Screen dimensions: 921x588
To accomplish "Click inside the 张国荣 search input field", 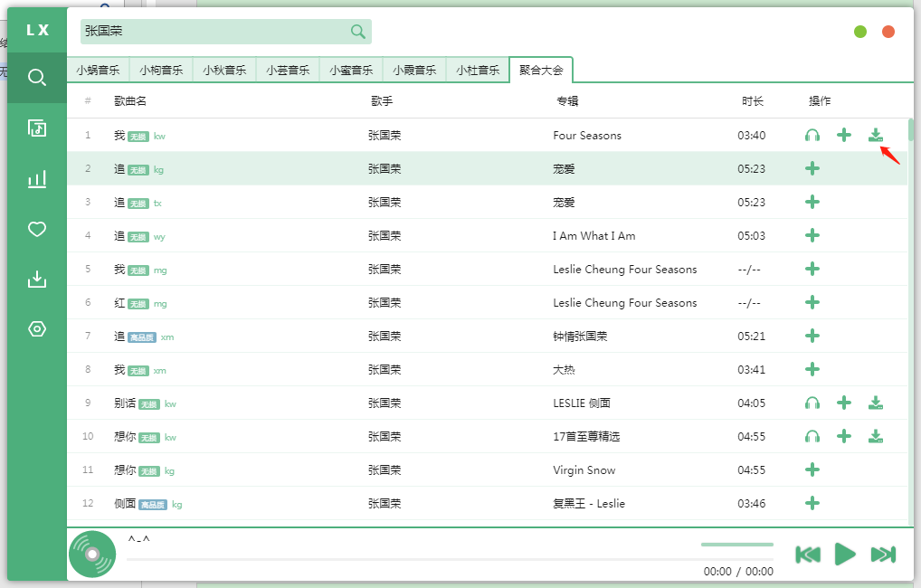I will coord(199,31).
